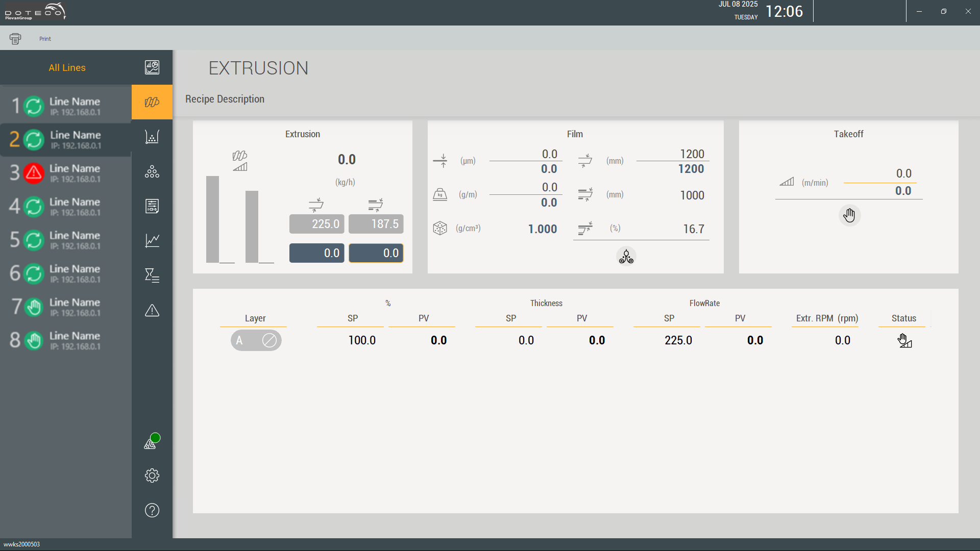Toggle takeoff manual hand mode button
The height and width of the screenshot is (551, 980).
click(849, 215)
